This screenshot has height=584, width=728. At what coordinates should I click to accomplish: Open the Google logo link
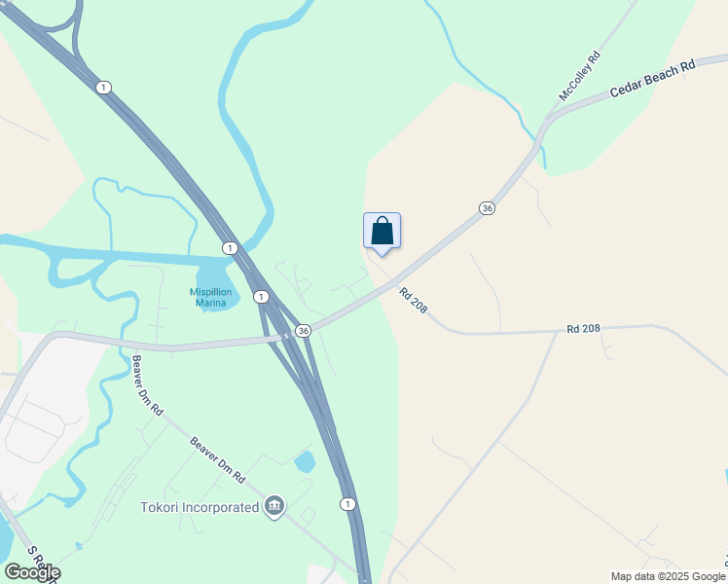(x=32, y=572)
